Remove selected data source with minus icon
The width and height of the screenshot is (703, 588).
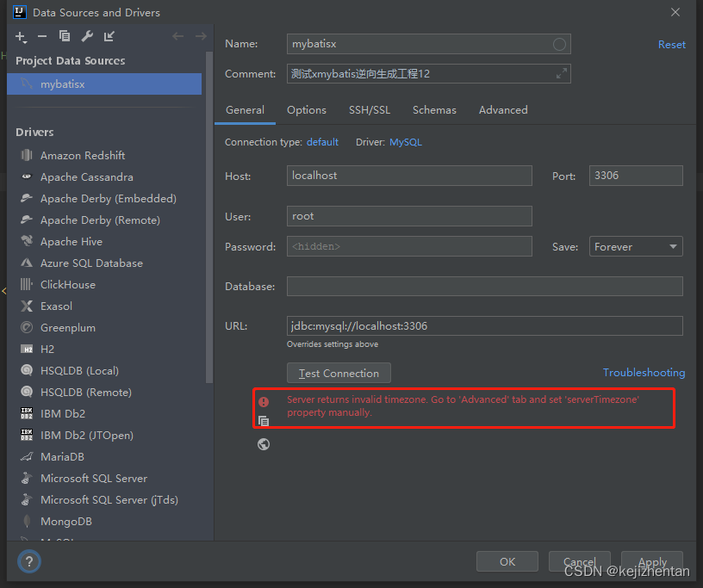(x=42, y=36)
